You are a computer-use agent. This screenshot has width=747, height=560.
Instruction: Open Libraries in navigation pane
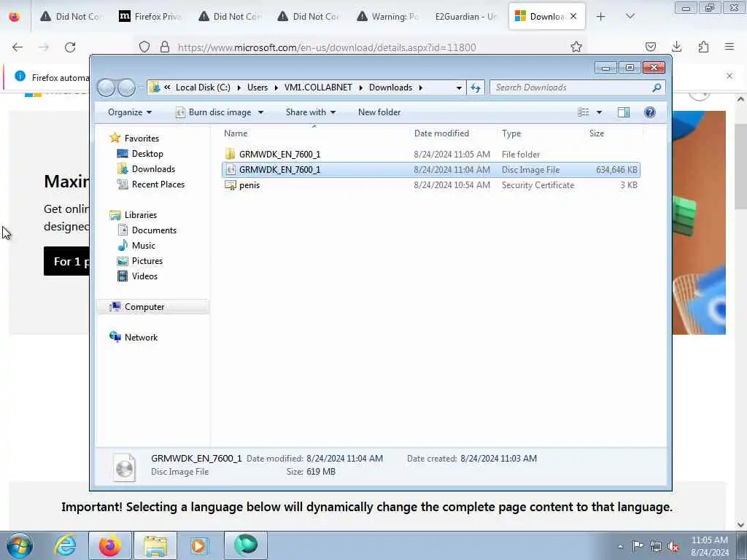coord(141,215)
